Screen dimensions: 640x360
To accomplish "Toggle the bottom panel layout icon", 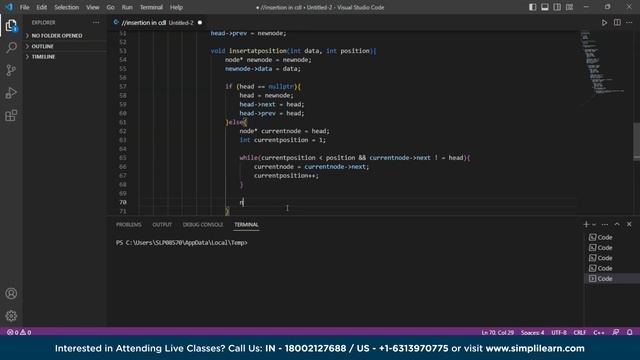I will click(544, 7).
